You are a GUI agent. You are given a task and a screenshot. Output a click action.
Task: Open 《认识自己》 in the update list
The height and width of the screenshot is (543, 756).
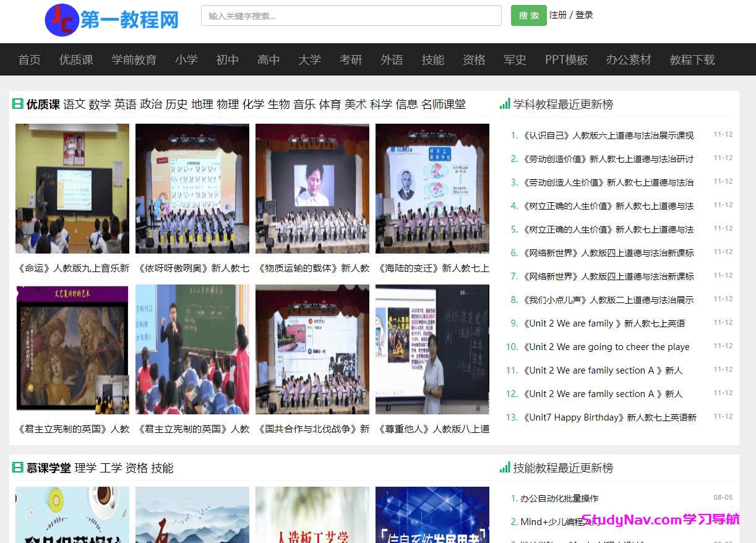pos(608,135)
